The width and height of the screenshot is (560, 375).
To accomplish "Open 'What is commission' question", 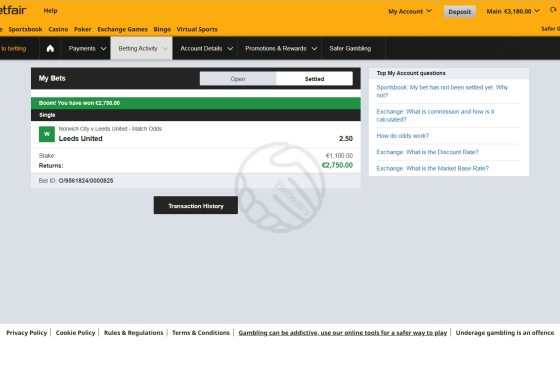I will (435, 115).
